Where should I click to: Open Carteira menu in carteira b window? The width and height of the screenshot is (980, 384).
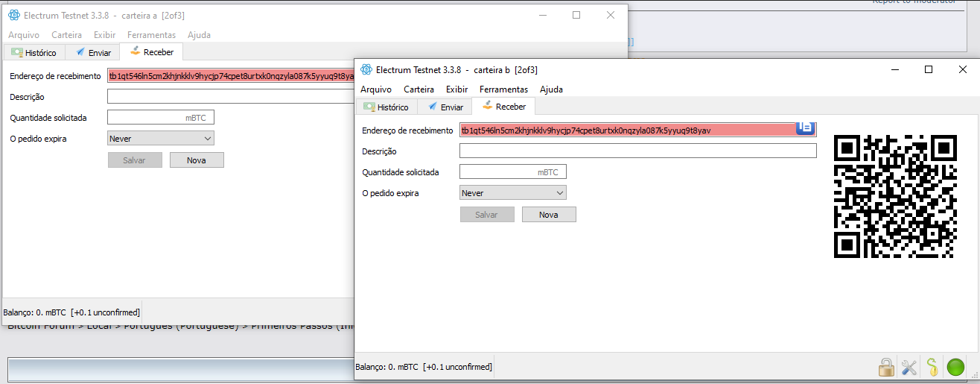click(x=419, y=89)
